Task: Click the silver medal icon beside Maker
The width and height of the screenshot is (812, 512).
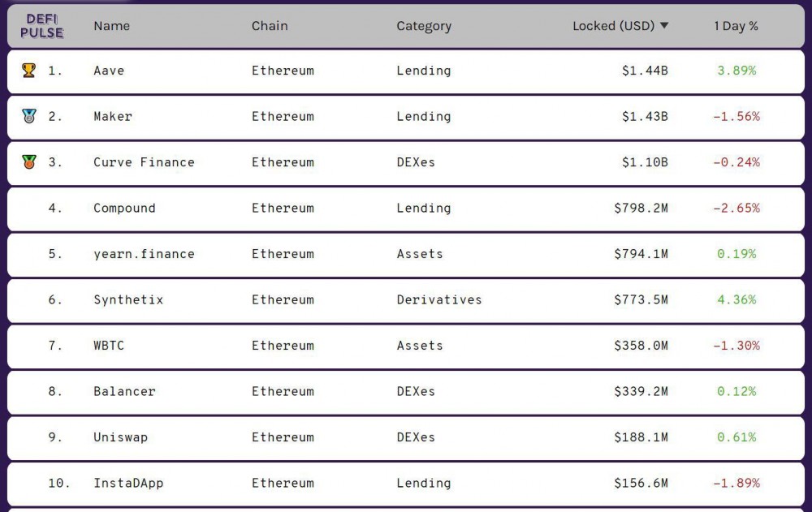Action: tap(29, 116)
